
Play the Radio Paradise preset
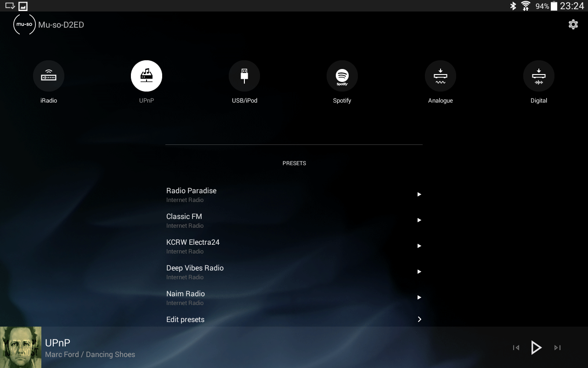419,194
